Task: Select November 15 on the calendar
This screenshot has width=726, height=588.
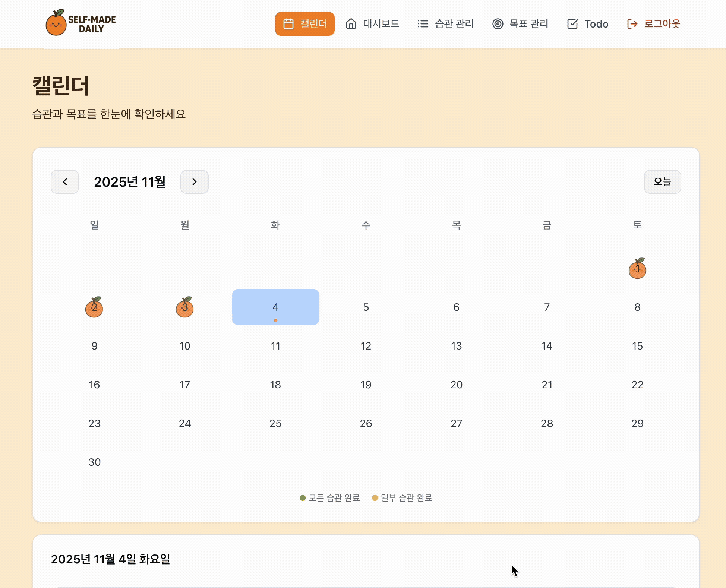Action: (637, 346)
